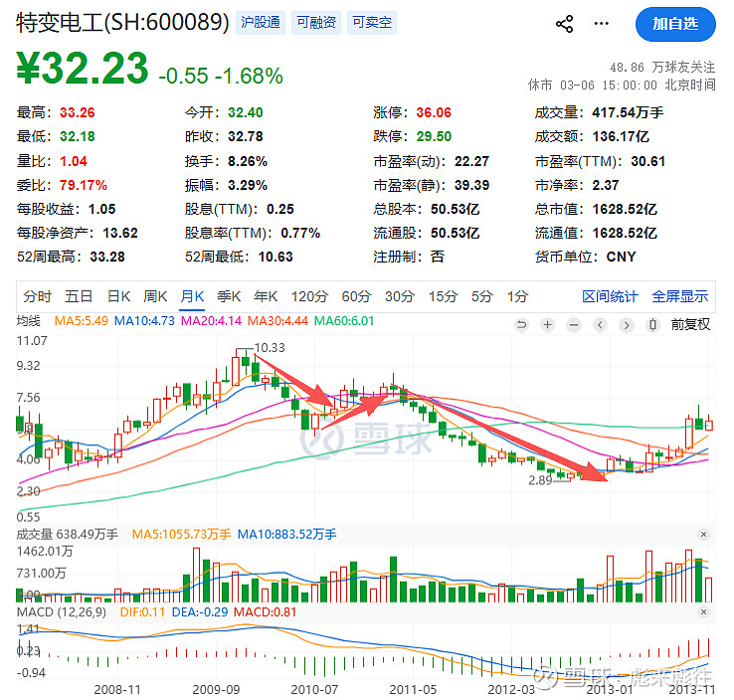Switch to the 5分 chart tab
Image resolution: width=734 pixels, height=700 pixels.
click(x=481, y=296)
